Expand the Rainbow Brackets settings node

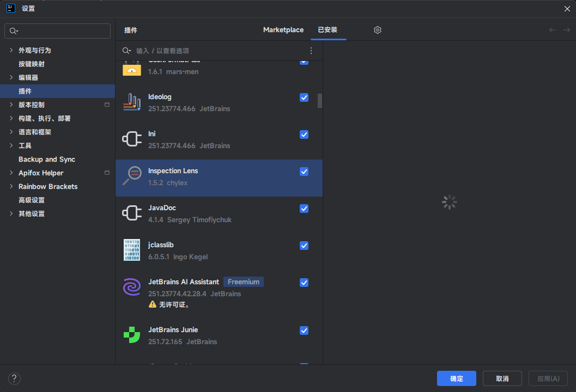point(11,186)
